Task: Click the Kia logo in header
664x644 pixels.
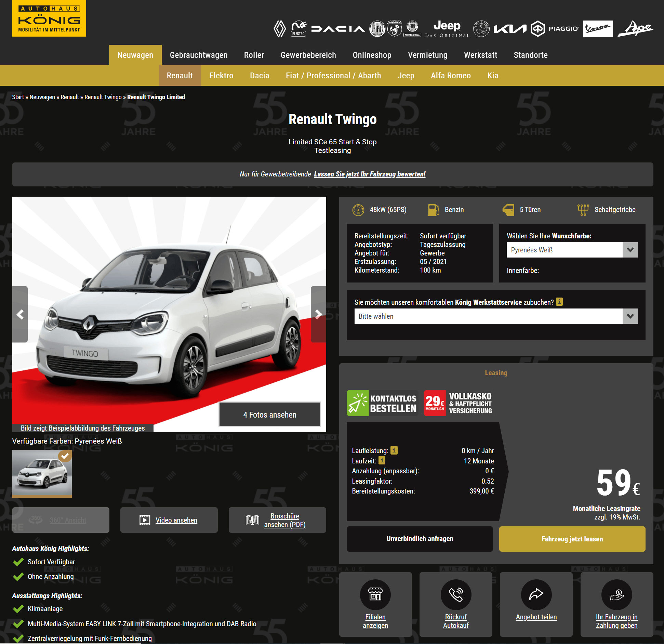Action: coord(510,29)
